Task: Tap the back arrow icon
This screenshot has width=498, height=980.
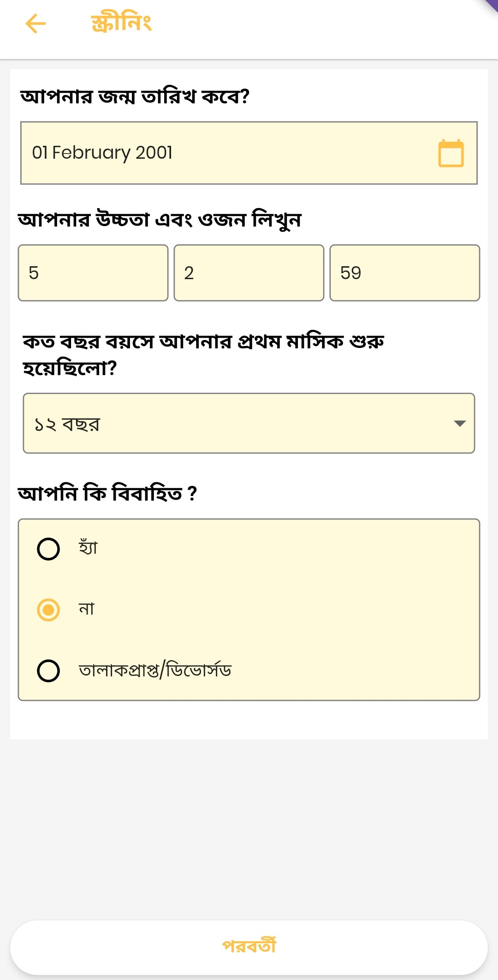Action: coord(36,24)
